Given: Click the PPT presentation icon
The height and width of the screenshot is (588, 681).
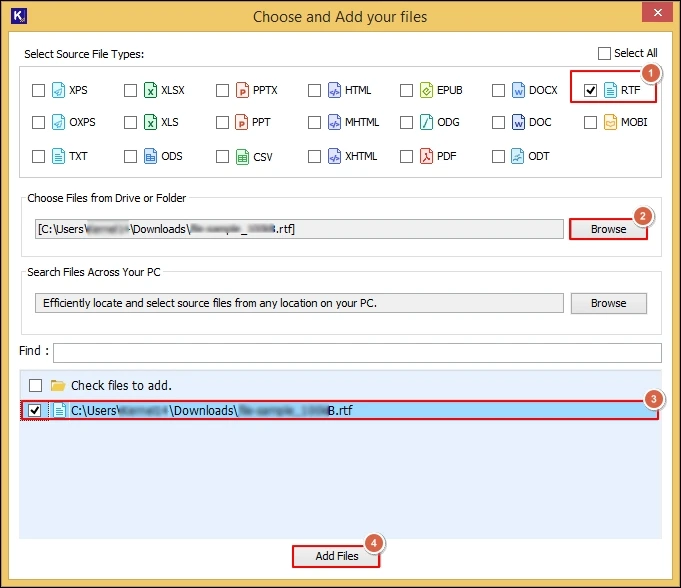Looking at the screenshot, I should 241,122.
